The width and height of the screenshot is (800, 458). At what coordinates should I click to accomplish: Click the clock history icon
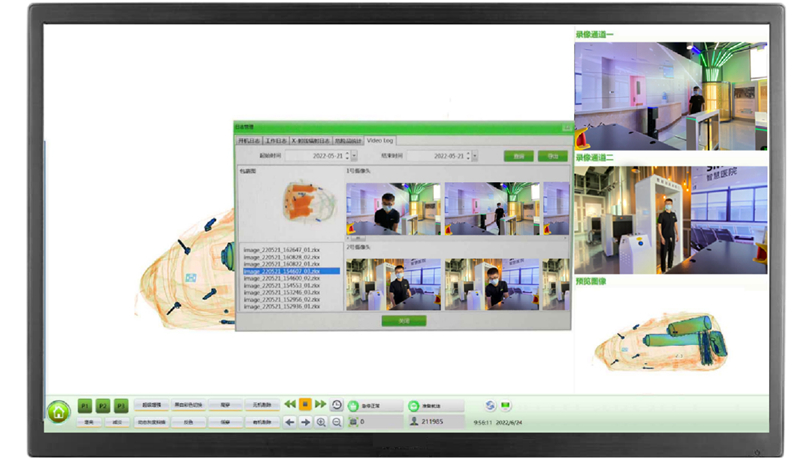(336, 404)
